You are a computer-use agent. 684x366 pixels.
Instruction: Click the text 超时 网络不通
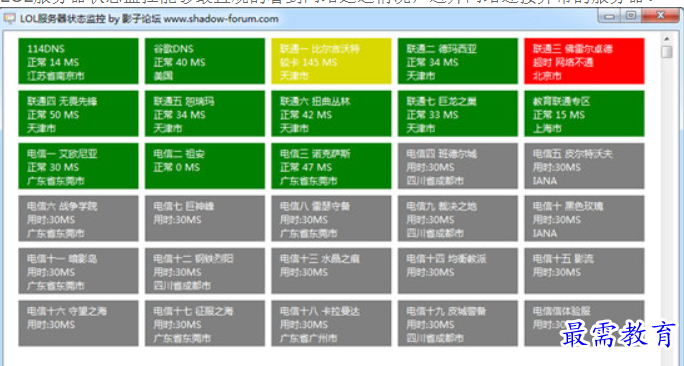coord(563,62)
